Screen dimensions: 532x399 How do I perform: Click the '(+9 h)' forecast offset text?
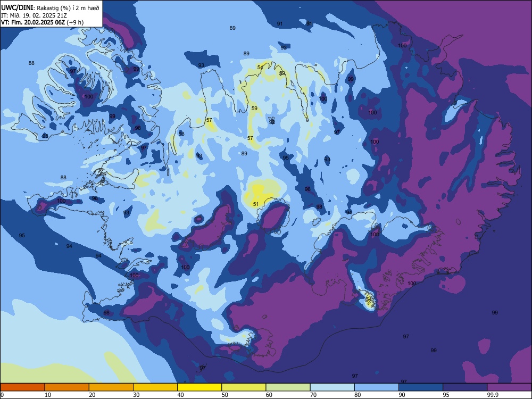click(x=75, y=22)
